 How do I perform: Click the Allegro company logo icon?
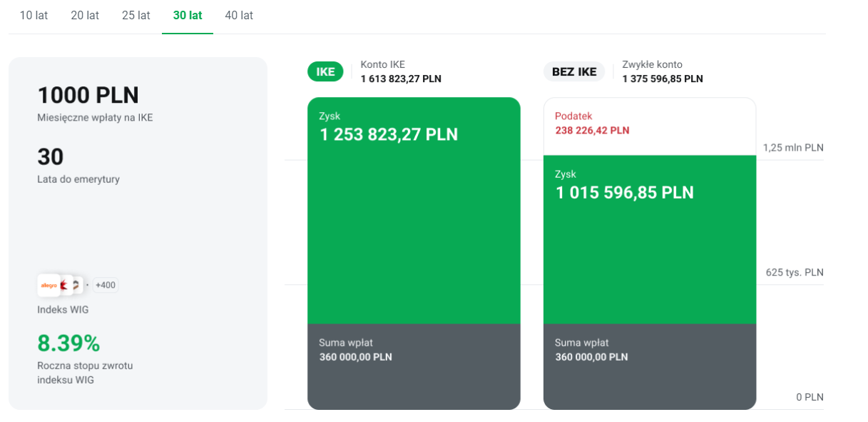coord(48,286)
